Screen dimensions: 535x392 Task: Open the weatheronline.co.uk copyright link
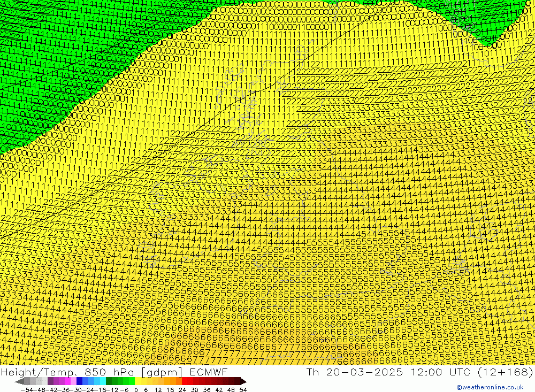tap(490, 387)
